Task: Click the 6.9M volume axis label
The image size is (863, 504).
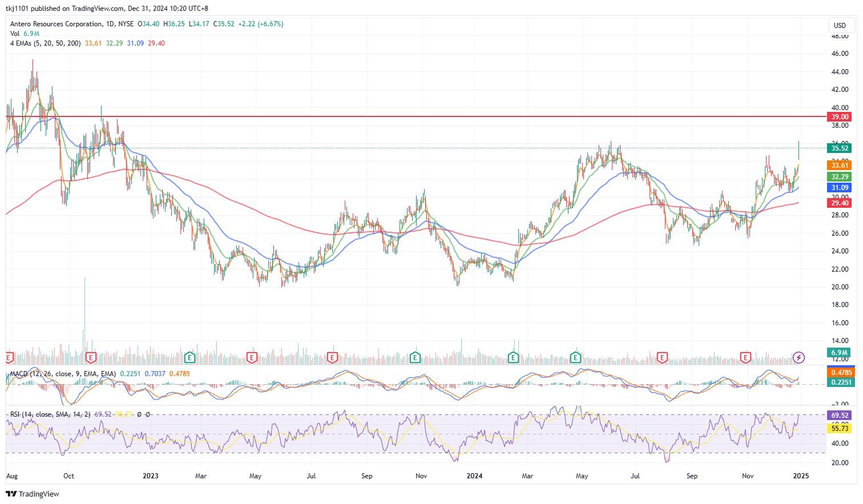Action: pos(840,353)
